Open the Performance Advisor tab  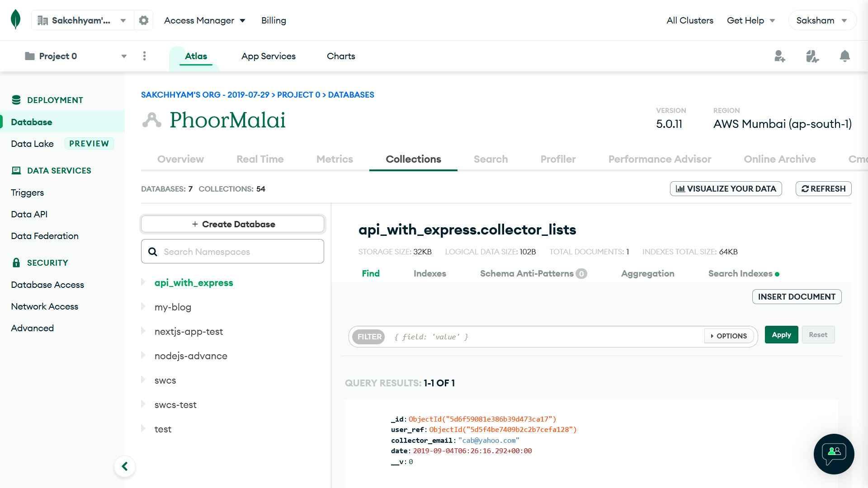click(660, 159)
